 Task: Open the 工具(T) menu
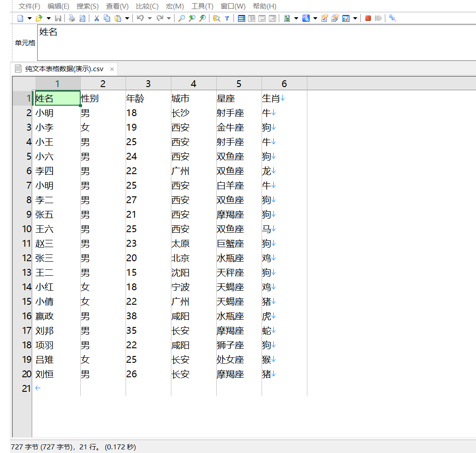[202, 6]
